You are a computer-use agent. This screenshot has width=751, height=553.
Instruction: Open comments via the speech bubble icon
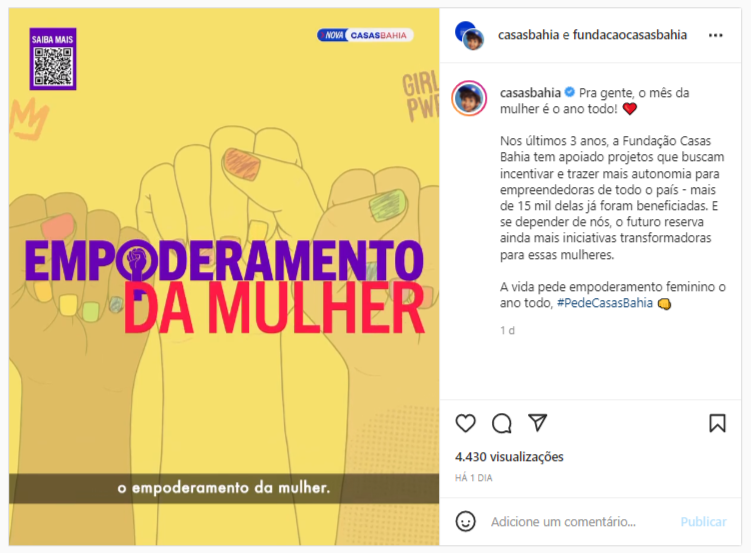pos(501,423)
